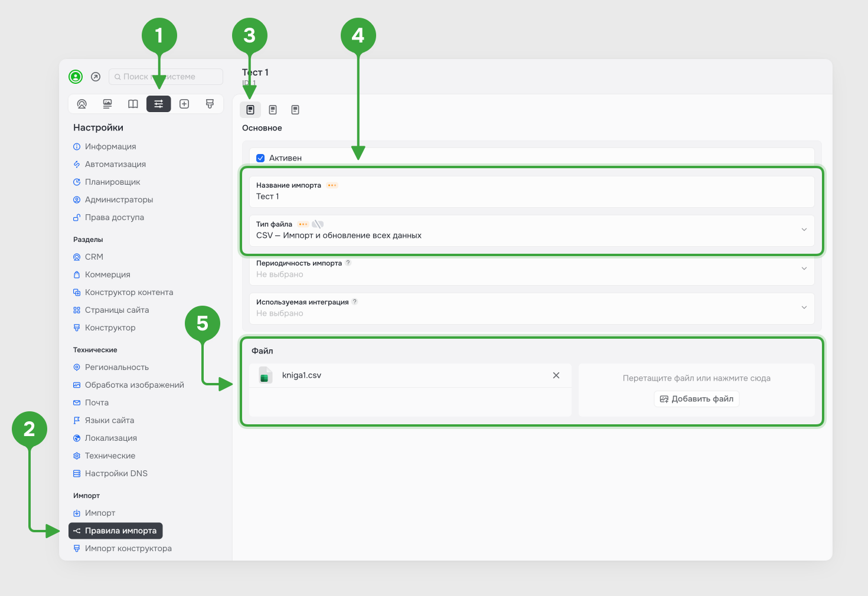Expand the Периодичность импорта dropdown

click(804, 268)
